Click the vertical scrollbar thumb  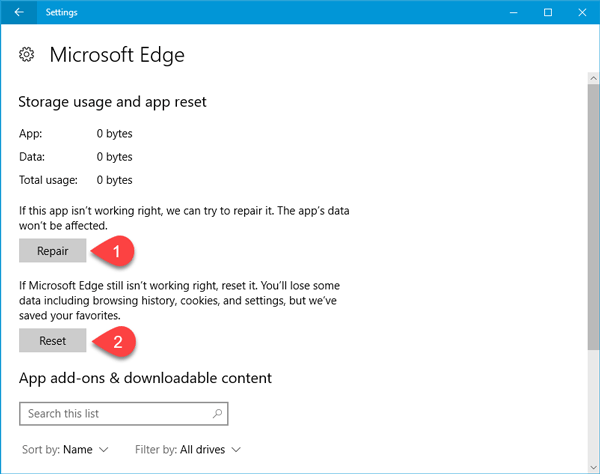tap(593, 217)
